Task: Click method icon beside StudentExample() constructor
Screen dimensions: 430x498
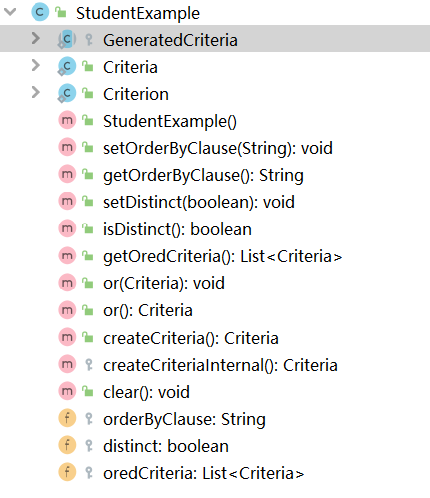Action: pyautogui.click(x=67, y=120)
